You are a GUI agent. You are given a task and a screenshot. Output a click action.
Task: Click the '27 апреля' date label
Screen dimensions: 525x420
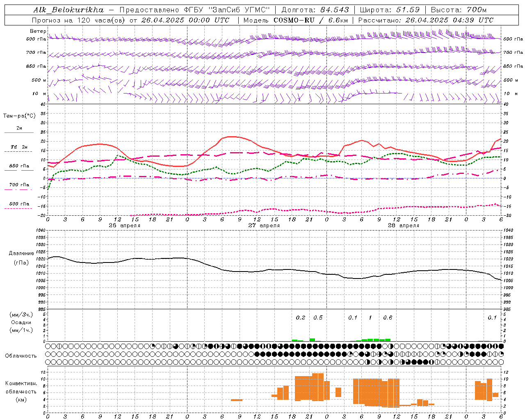[x=264, y=226]
